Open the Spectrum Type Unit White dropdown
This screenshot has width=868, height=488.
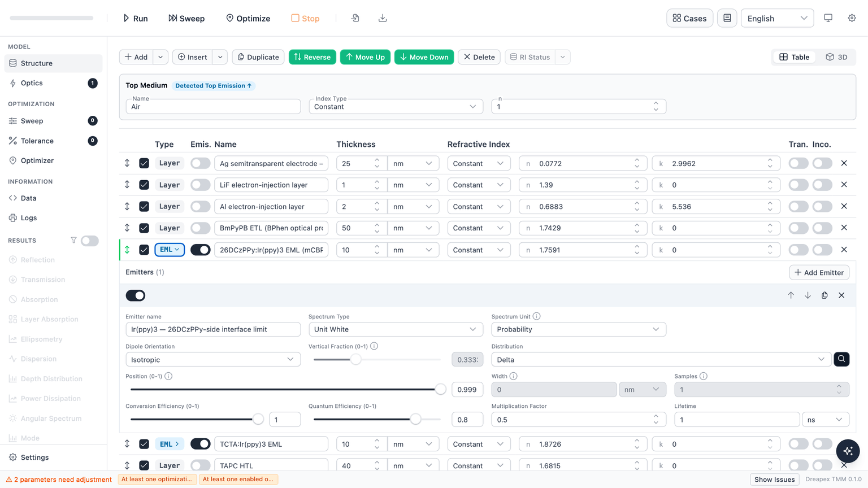[396, 329]
